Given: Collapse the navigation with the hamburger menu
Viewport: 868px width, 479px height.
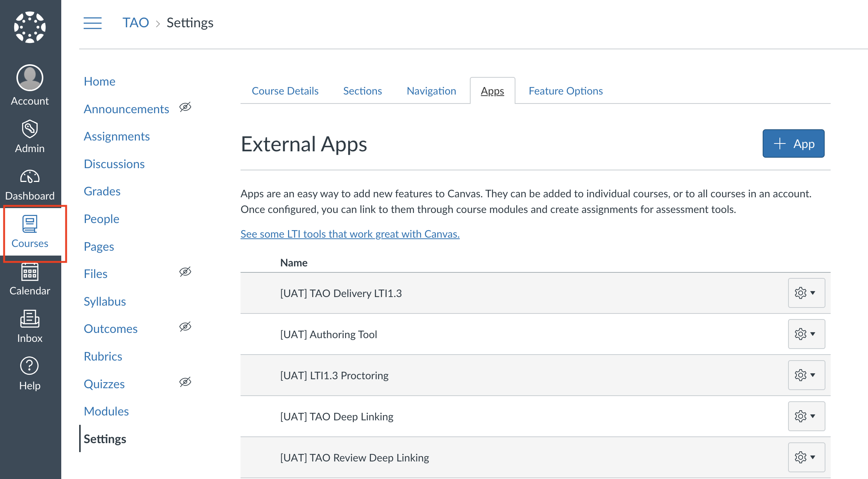Looking at the screenshot, I should pos(93,23).
